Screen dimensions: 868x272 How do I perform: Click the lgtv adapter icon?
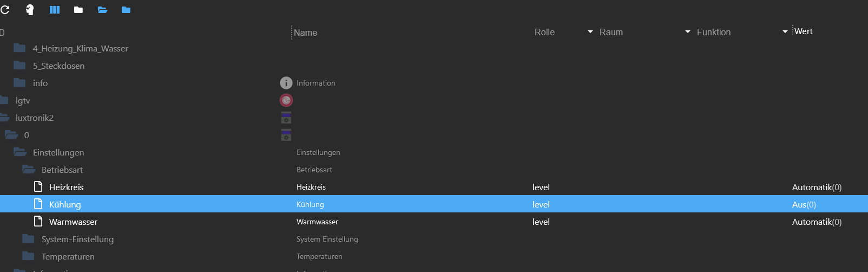[x=286, y=100]
